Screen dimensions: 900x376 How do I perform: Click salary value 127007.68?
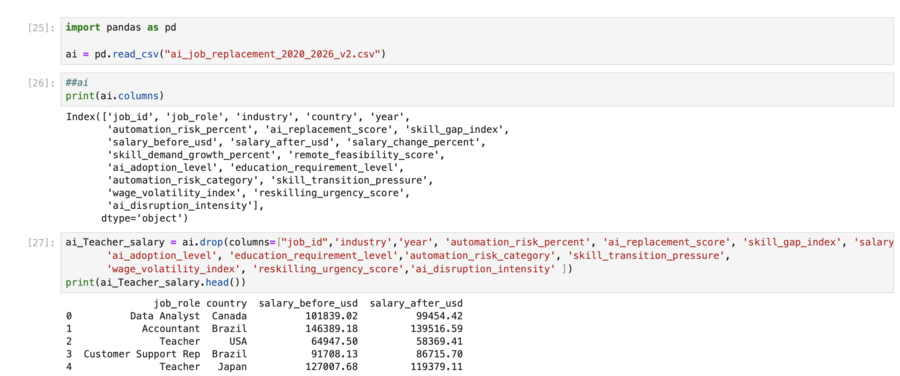pos(332,366)
